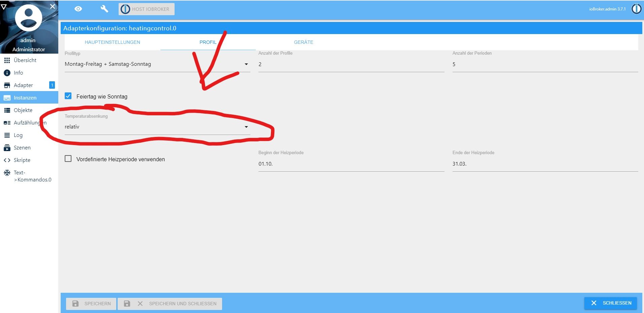Close the sidebar with the X icon
644x313 pixels.
[x=53, y=6]
